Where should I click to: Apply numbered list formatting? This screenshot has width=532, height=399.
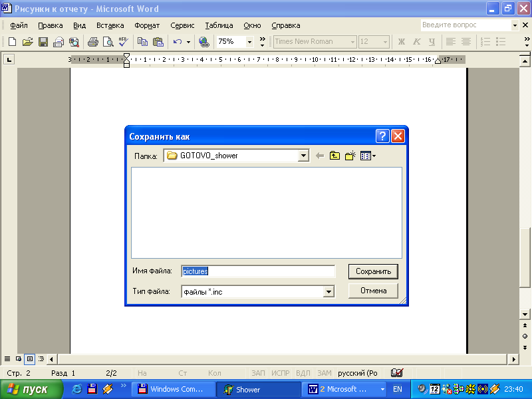(x=485, y=42)
